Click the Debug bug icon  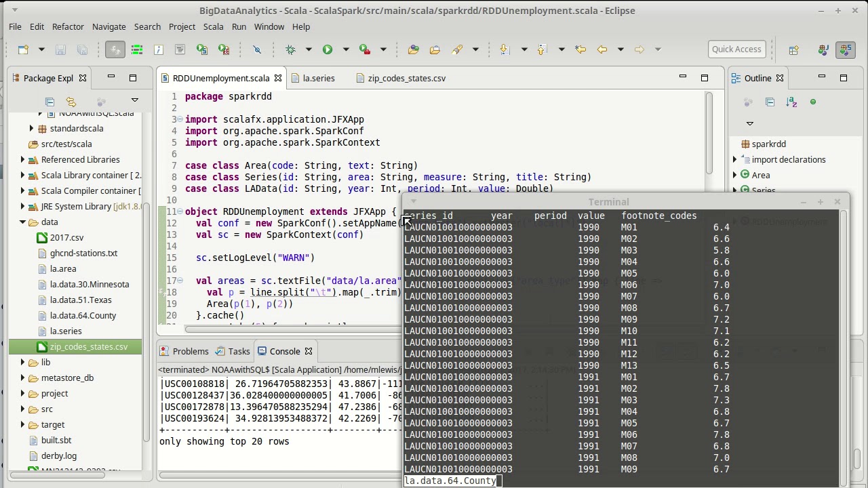pyautogui.click(x=290, y=49)
